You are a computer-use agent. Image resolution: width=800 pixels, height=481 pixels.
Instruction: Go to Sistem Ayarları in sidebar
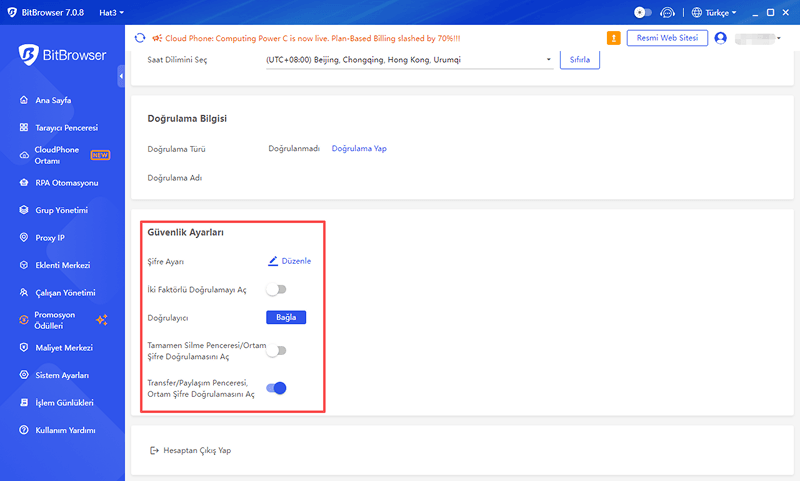(x=62, y=375)
